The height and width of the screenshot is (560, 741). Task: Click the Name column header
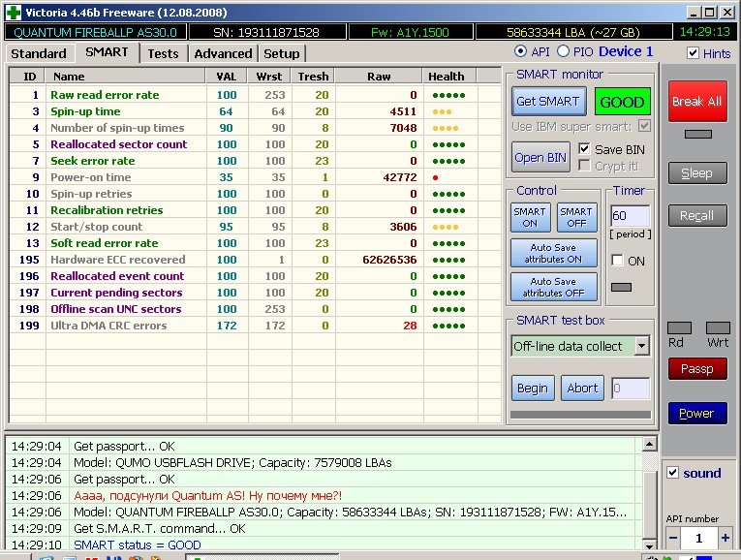point(125,77)
